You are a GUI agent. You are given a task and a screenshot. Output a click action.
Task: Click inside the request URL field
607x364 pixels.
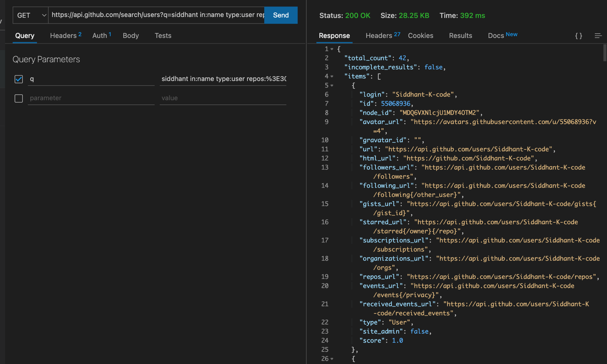tap(152, 15)
